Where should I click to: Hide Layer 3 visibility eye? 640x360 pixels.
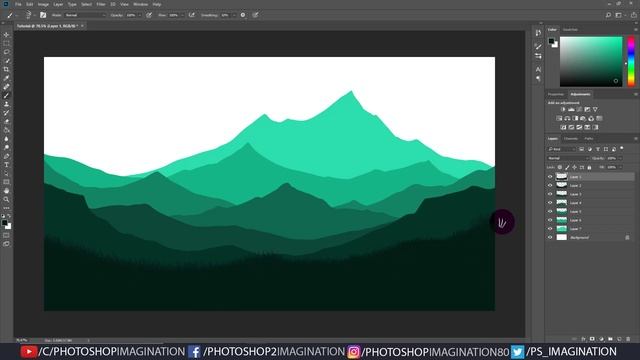pyautogui.click(x=550, y=194)
